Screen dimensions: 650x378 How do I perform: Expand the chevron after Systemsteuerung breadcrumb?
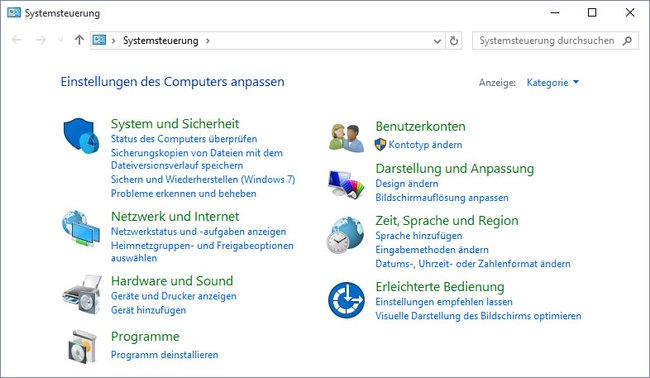click(x=208, y=41)
